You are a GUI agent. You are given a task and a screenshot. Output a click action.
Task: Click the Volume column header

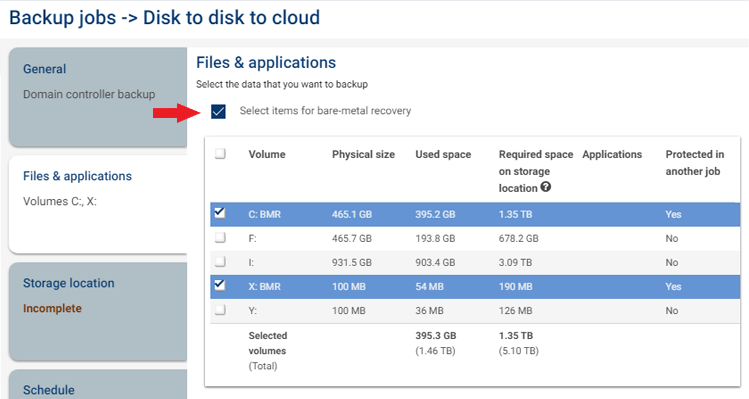(x=267, y=154)
